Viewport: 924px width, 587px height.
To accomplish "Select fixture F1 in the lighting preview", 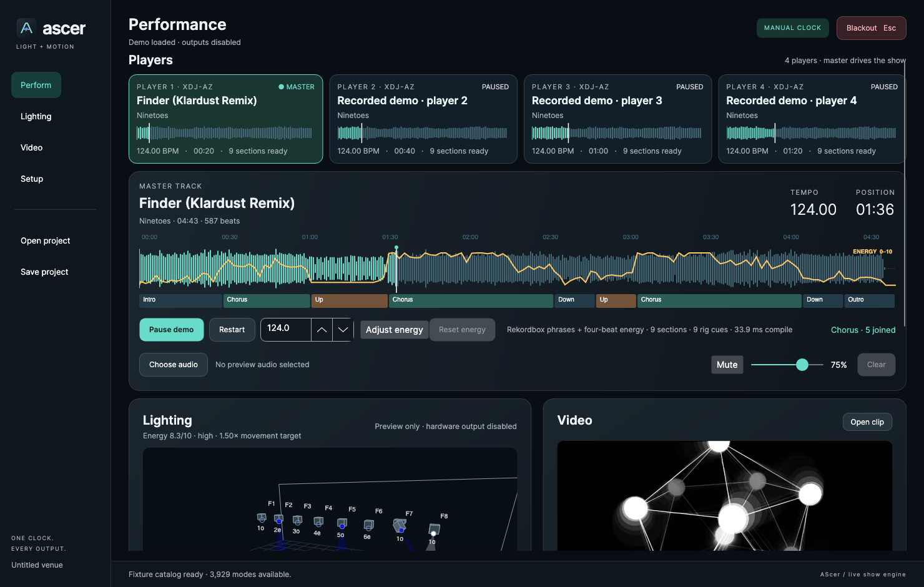I will point(262,518).
